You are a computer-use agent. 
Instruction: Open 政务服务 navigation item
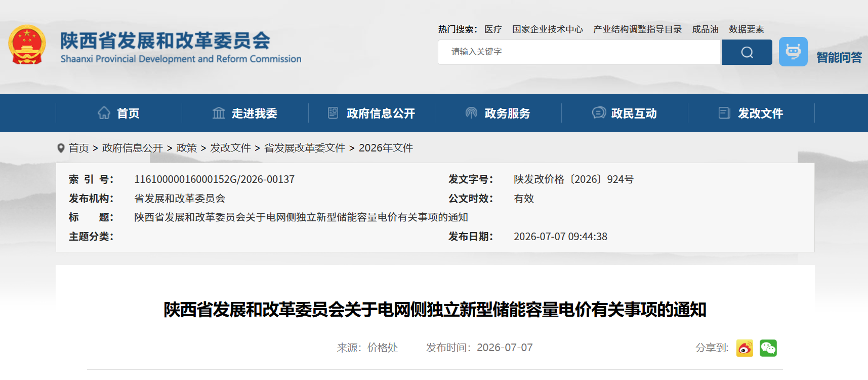[507, 113]
